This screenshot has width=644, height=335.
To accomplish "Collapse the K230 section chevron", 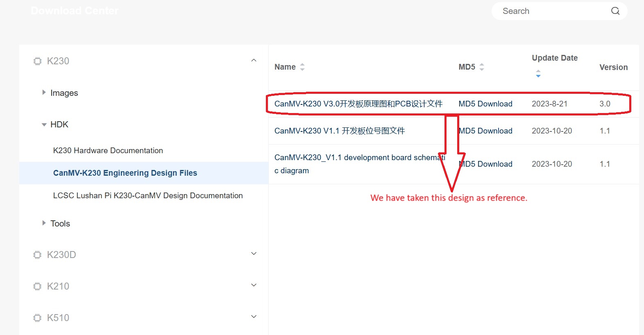I will (x=254, y=61).
